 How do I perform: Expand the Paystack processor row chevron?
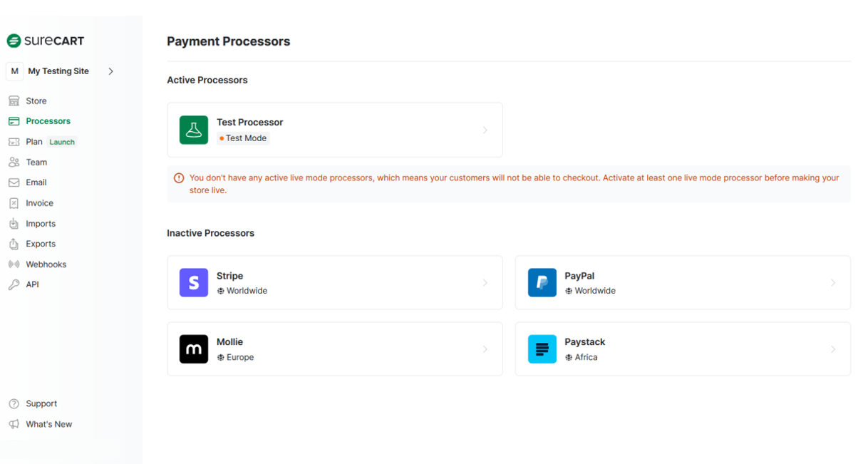(x=833, y=349)
